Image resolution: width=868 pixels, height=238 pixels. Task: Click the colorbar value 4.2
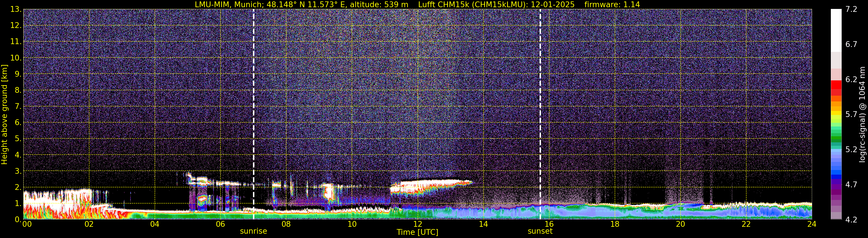(852, 220)
